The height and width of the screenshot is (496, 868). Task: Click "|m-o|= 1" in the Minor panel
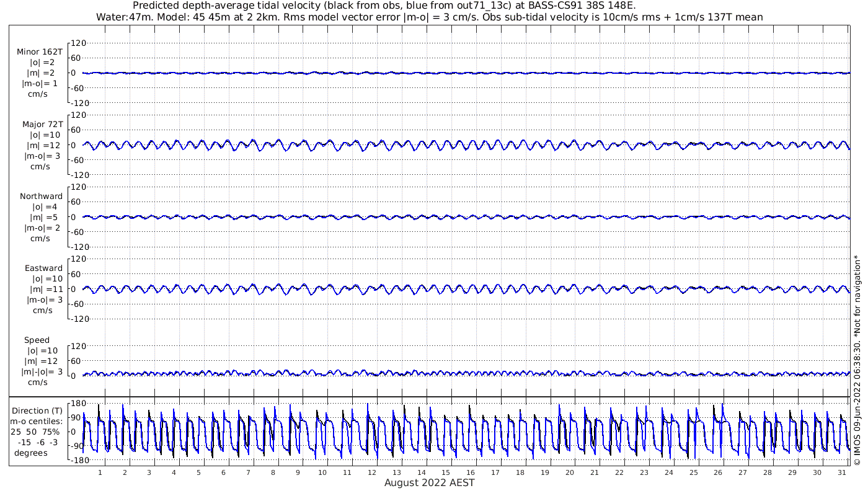click(x=40, y=84)
